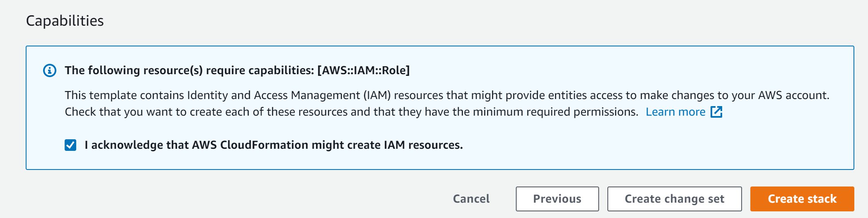The width and height of the screenshot is (868, 218).
Task: Click the external link icon beside Learn more
Action: pyautogui.click(x=716, y=112)
